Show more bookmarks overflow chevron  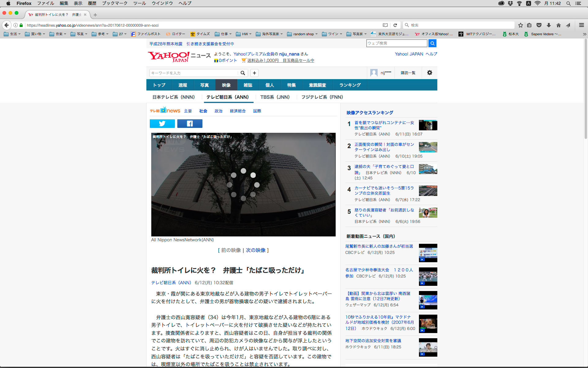[584, 34]
